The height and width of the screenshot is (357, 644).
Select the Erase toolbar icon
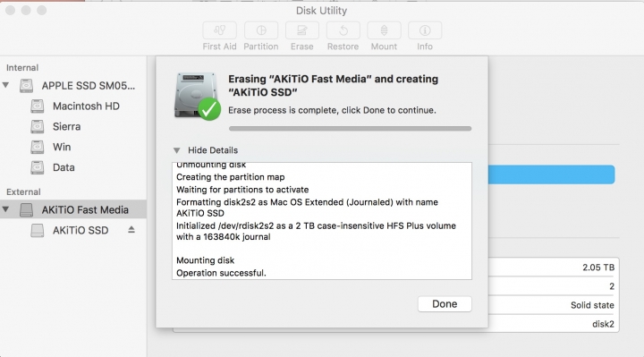click(x=302, y=30)
